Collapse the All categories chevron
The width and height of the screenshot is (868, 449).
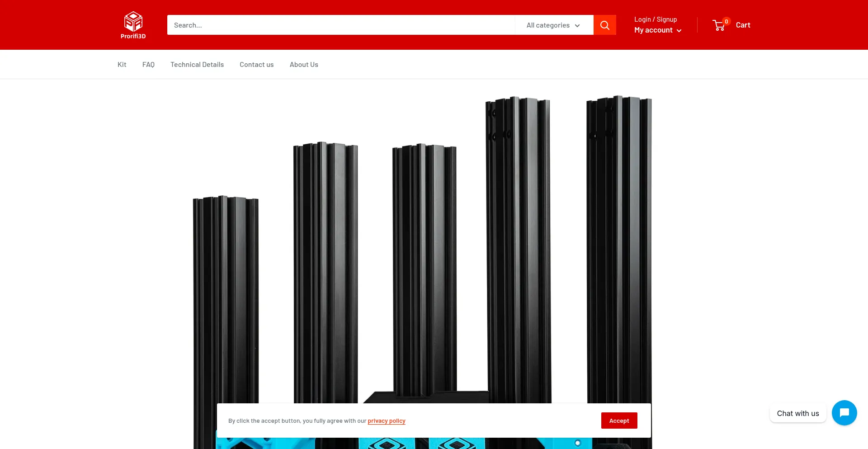(577, 25)
